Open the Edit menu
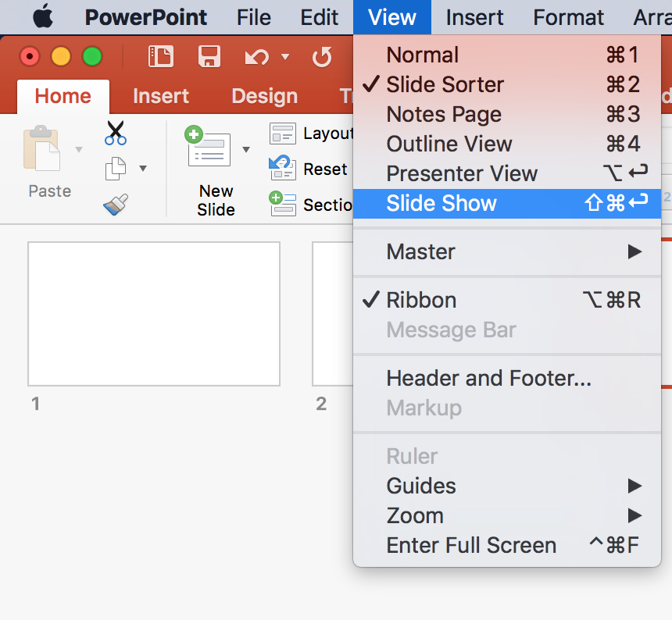The height and width of the screenshot is (620, 672). [x=320, y=17]
